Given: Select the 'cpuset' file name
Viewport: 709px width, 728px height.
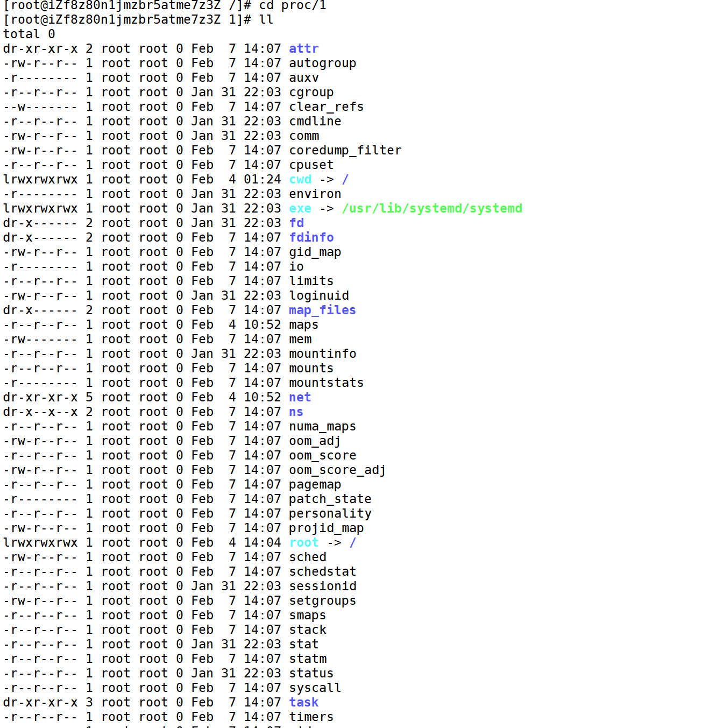Looking at the screenshot, I should [x=311, y=165].
